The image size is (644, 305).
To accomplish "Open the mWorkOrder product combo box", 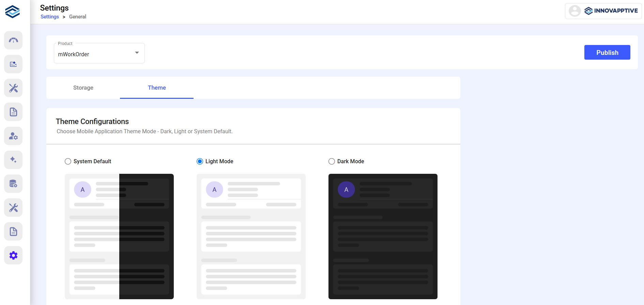I will [x=95, y=54].
